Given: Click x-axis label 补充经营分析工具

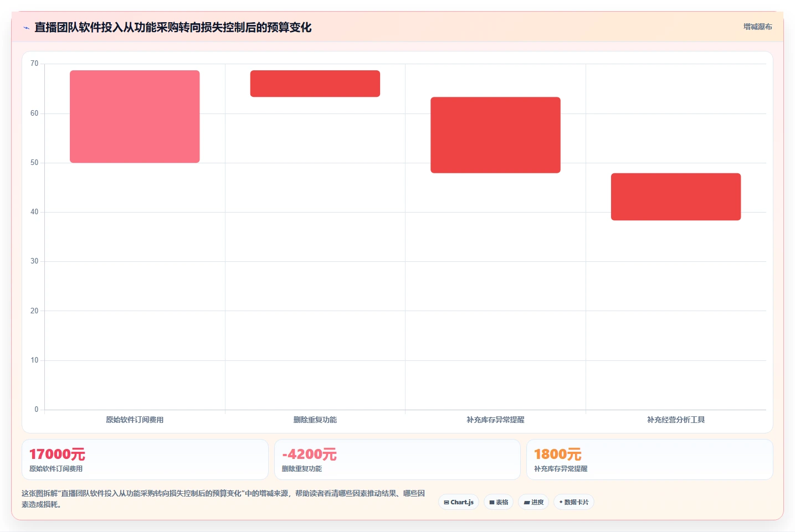Looking at the screenshot, I should pos(676,420).
